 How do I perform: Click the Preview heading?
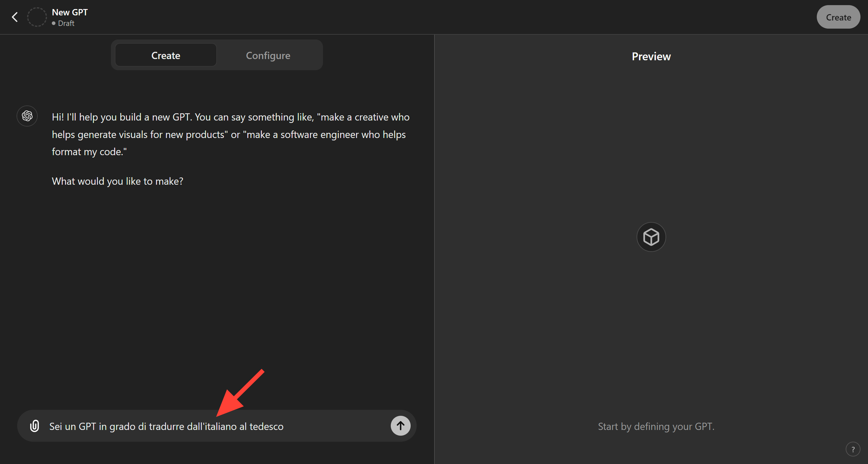651,56
